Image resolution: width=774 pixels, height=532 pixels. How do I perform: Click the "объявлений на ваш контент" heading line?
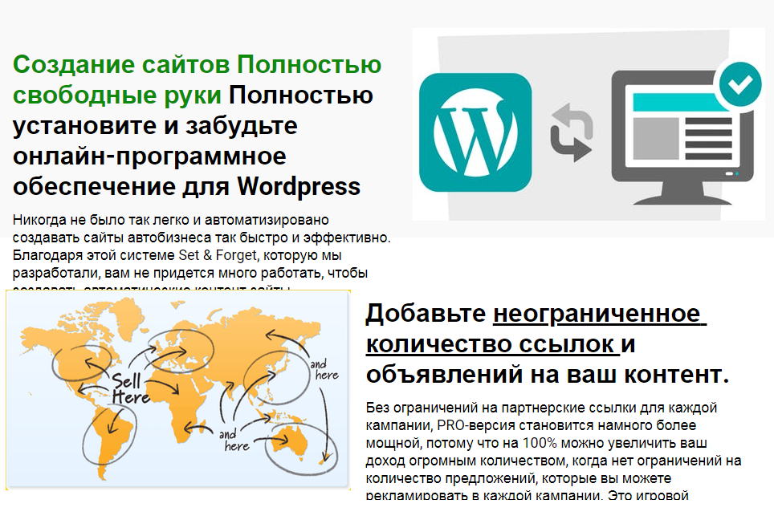pyautogui.click(x=546, y=375)
